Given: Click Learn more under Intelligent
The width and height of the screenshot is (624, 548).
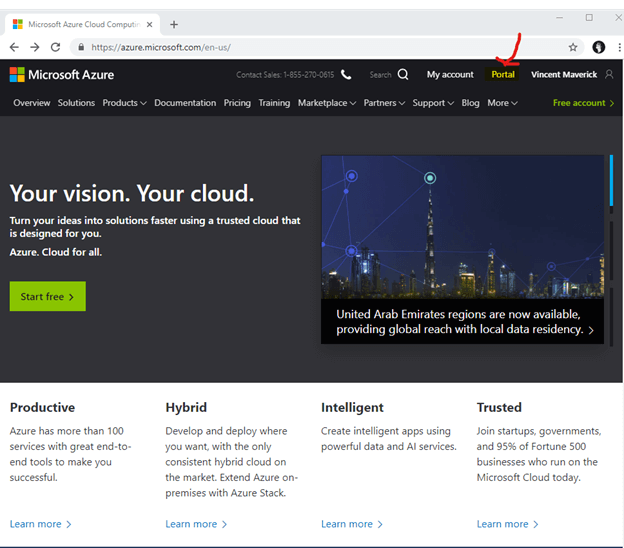Looking at the screenshot, I should coord(351,524).
